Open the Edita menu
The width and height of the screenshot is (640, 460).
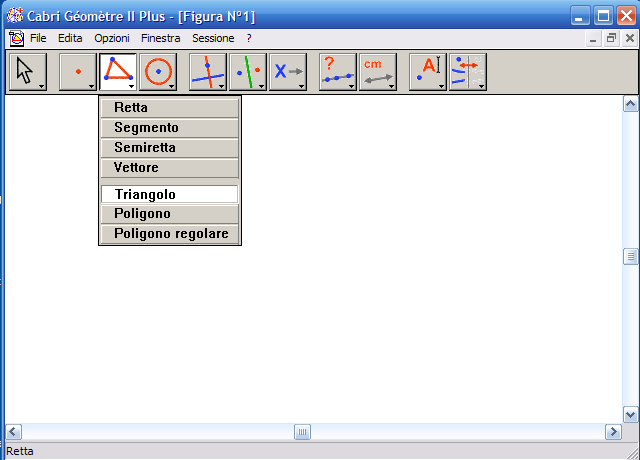coord(70,38)
